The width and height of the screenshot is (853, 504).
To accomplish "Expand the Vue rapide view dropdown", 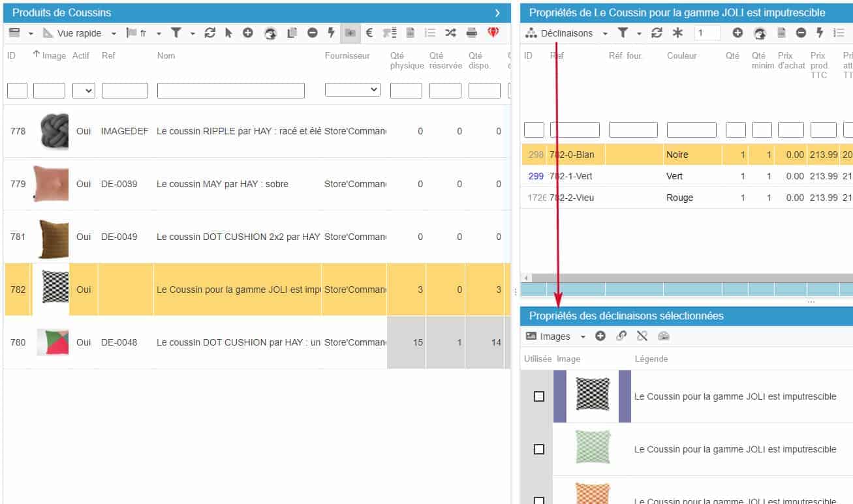I will pyautogui.click(x=114, y=33).
